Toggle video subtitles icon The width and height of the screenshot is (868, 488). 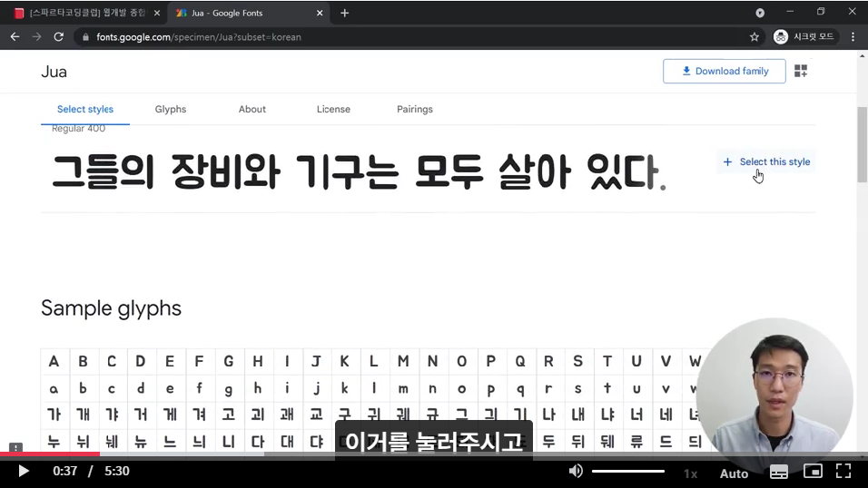click(779, 472)
